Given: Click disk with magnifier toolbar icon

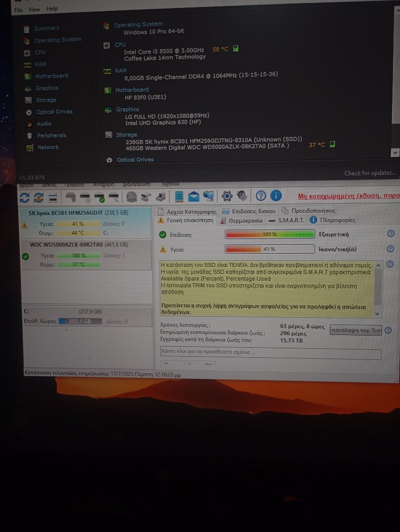Looking at the screenshot, I should 114,197.
